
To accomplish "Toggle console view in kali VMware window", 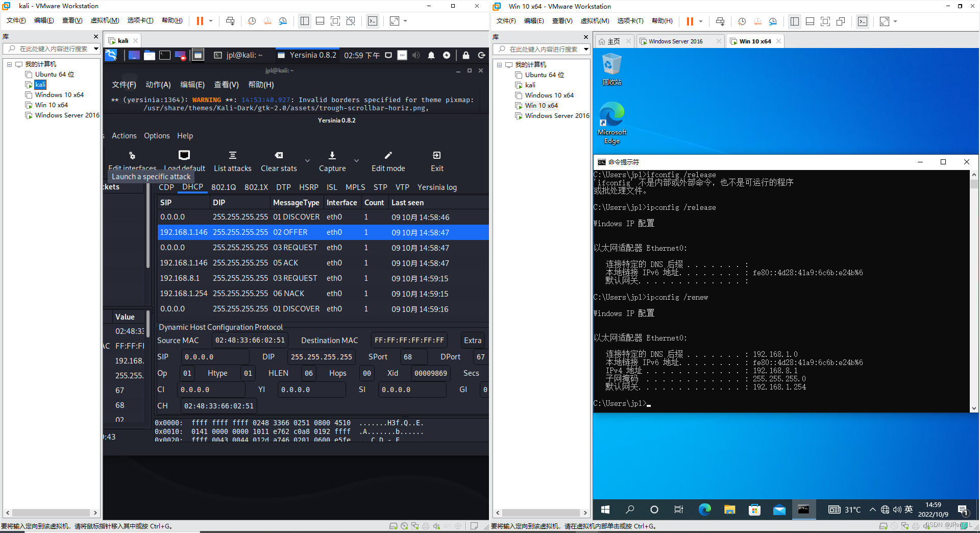I will coord(373,21).
